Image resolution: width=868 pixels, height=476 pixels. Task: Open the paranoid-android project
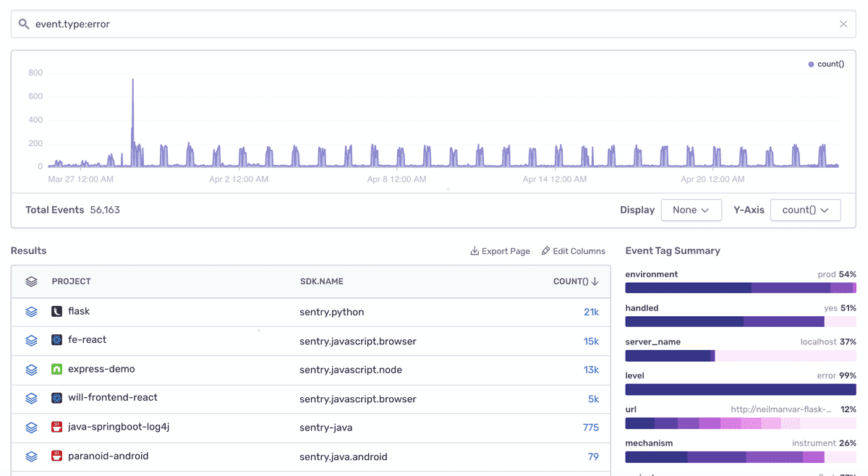[109, 456]
